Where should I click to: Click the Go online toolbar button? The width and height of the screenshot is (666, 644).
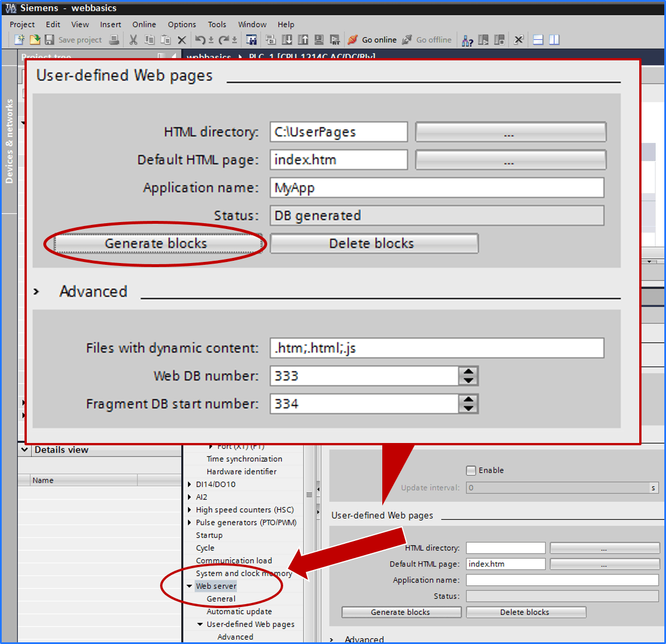pyautogui.click(x=372, y=39)
